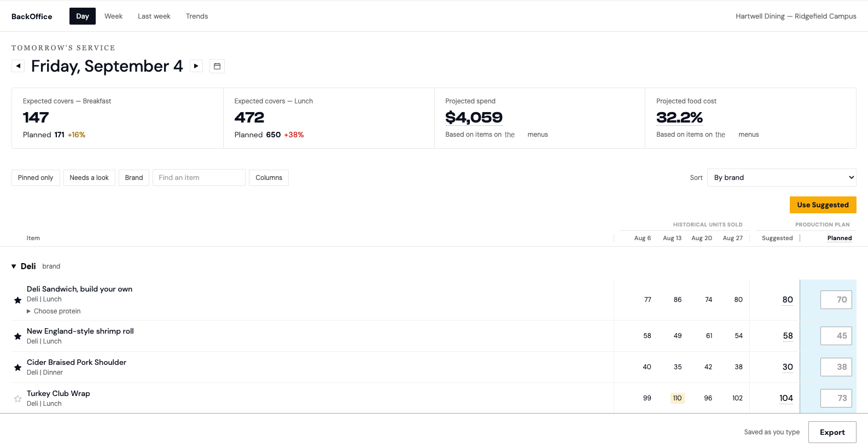Image resolution: width=868 pixels, height=448 pixels.
Task: Click the Hartwell Dining — Ridgefield Campus label
Action: point(796,16)
